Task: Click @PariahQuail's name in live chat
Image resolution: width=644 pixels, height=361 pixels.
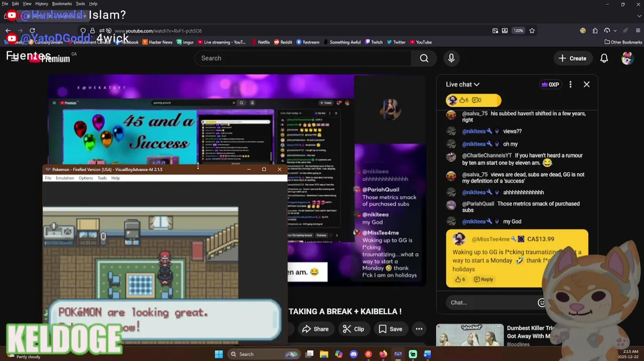Action: 478,204
